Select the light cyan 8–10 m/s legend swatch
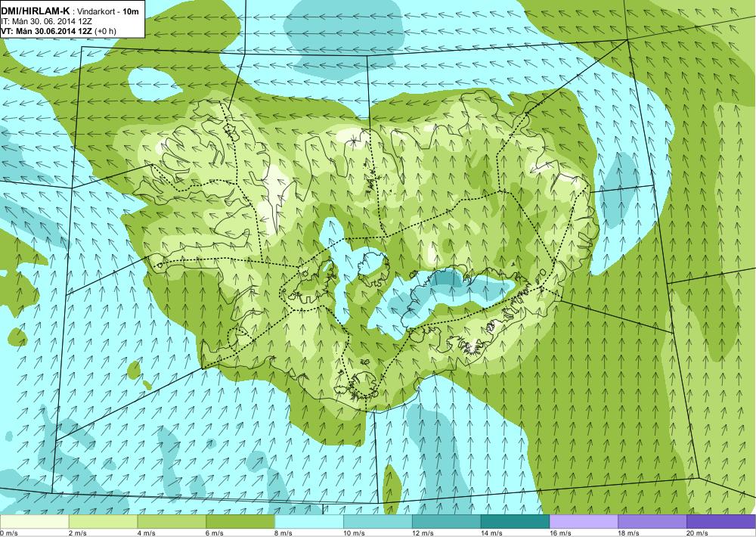 click(x=309, y=522)
